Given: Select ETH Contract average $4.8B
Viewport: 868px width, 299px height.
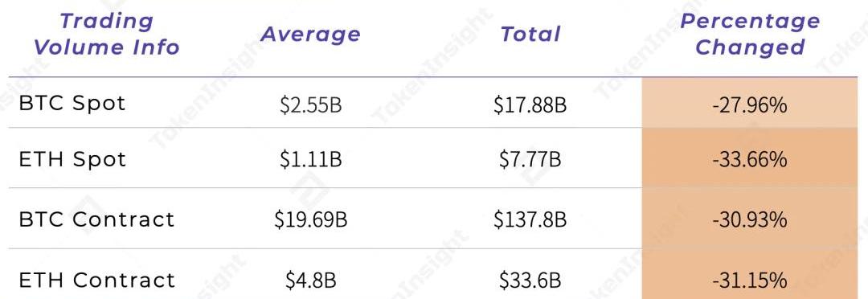Looking at the screenshot, I should pyautogui.click(x=310, y=281).
